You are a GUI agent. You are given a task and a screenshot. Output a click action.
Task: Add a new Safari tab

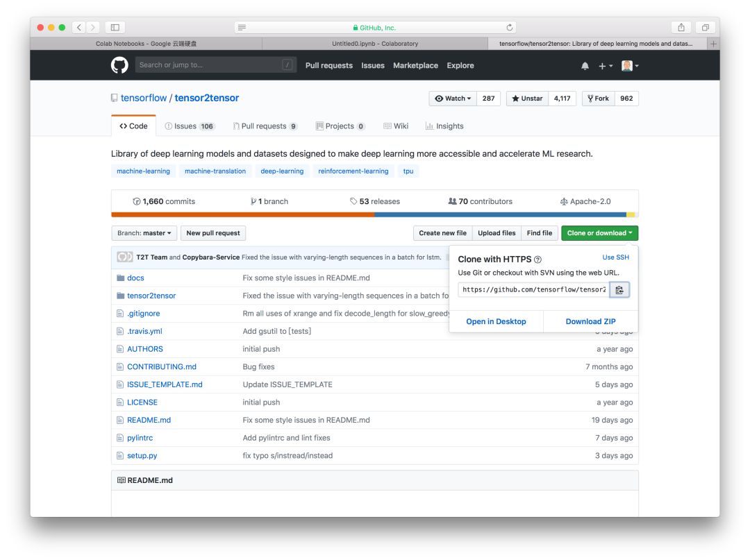click(x=713, y=44)
